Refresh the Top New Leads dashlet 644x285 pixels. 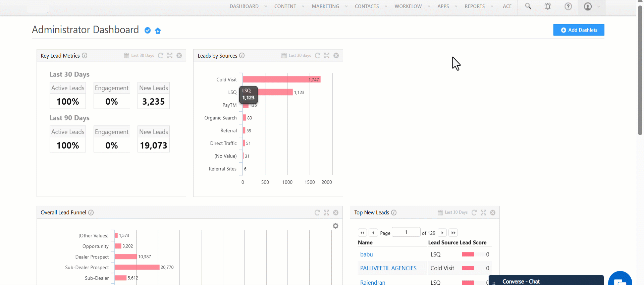pos(474,213)
